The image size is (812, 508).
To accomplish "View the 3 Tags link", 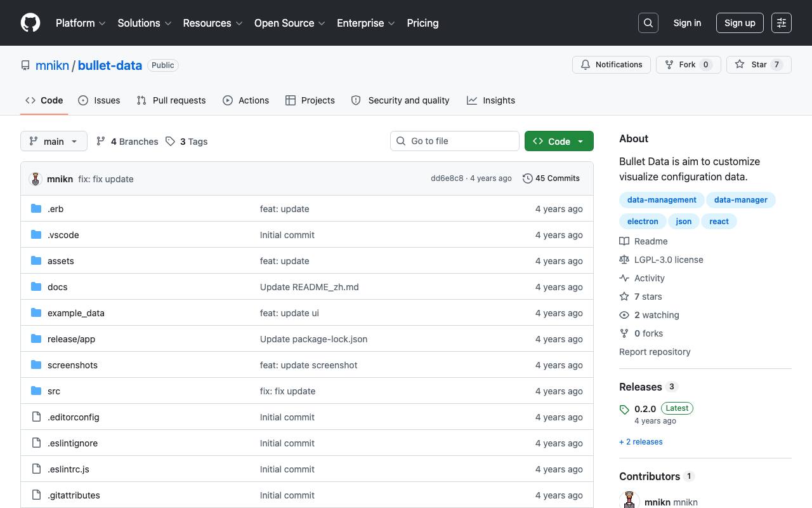I will pos(187,142).
